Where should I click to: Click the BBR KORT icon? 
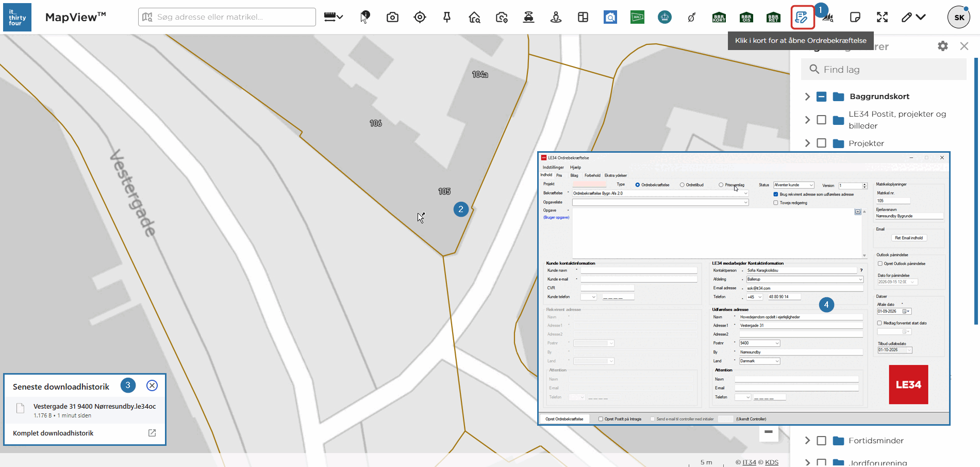pyautogui.click(x=719, y=18)
